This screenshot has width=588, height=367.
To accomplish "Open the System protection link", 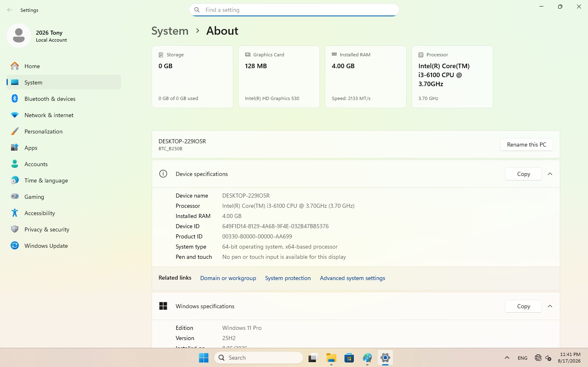I will [x=288, y=278].
